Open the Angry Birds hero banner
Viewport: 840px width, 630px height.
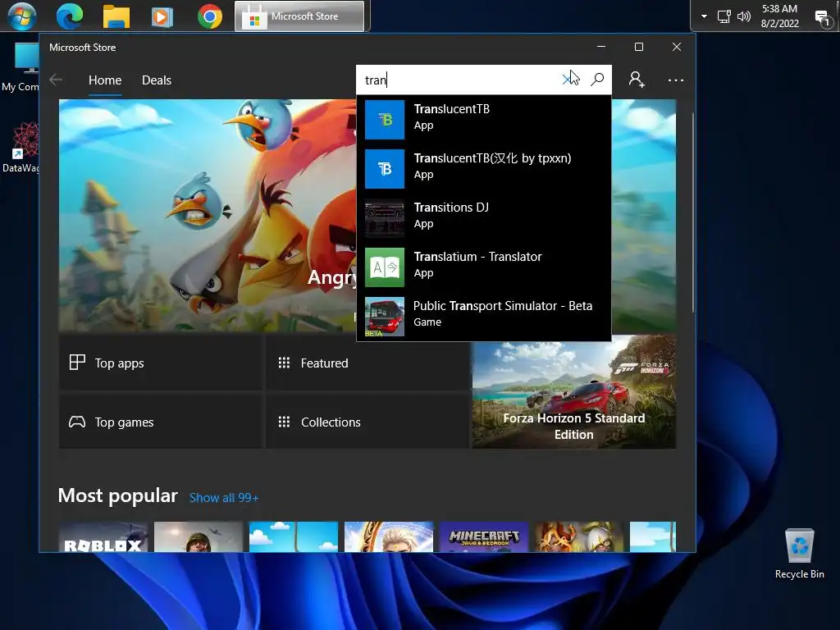point(208,216)
